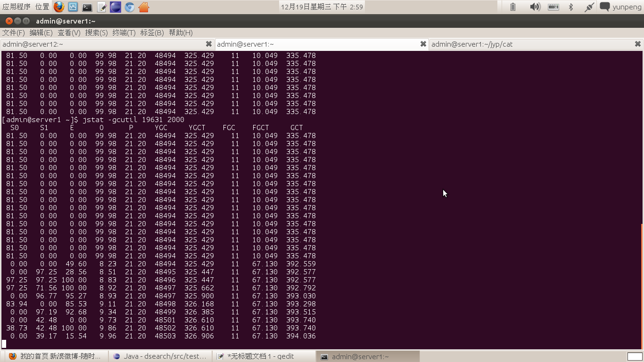Open the network connection indicator
644x362 pixels.
[589, 7]
